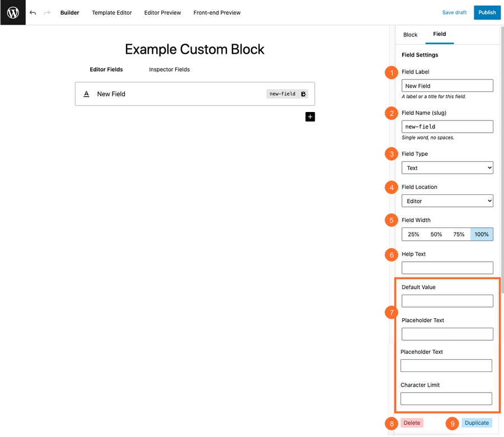Click the WordPress logo icon

(12, 12)
